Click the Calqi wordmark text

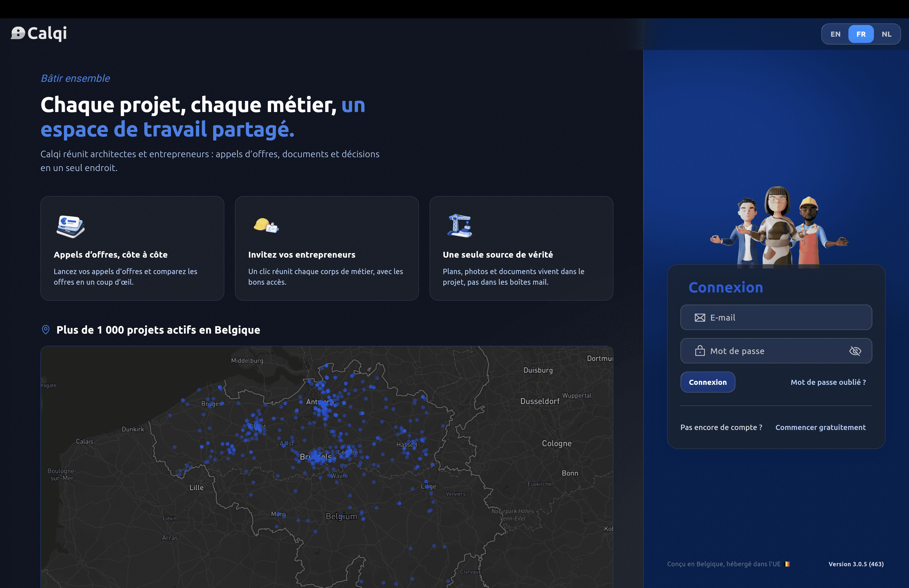47,33
